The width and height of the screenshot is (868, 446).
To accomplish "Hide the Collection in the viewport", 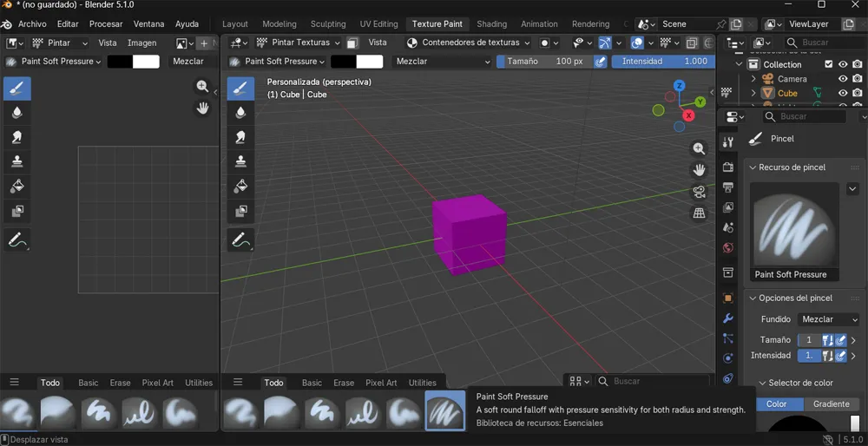I will coord(843,64).
